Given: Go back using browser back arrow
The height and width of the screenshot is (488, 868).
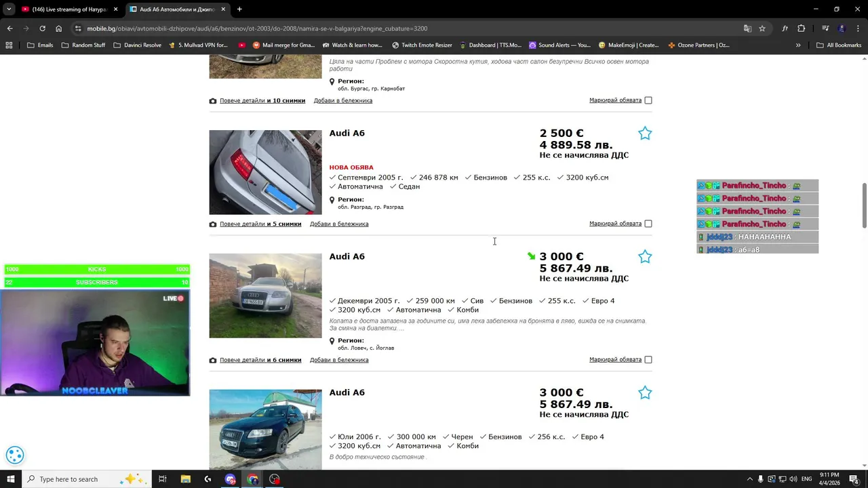Looking at the screenshot, I should point(9,28).
